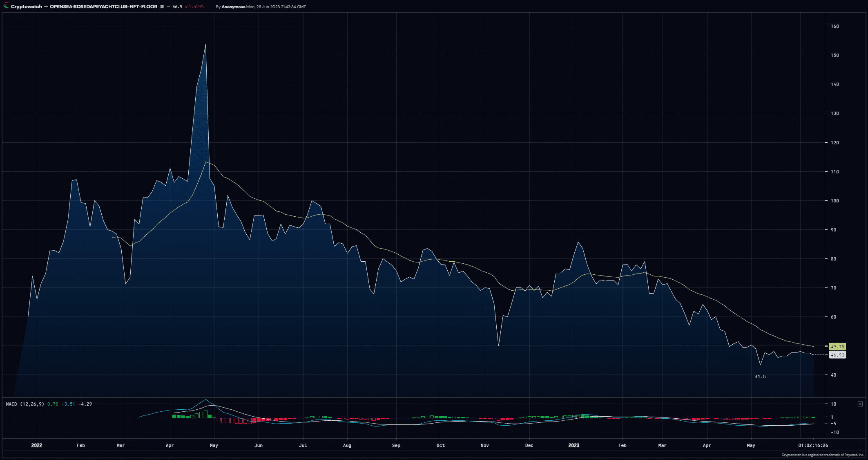Click the Cryptowatch brand name
This screenshot has width=868, height=460.
[x=27, y=7]
